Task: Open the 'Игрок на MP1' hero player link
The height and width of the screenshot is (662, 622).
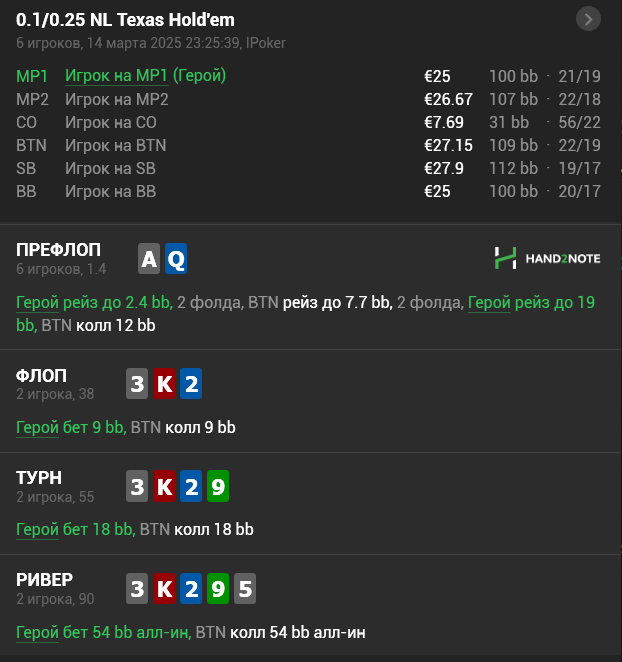Action: click(x=117, y=76)
